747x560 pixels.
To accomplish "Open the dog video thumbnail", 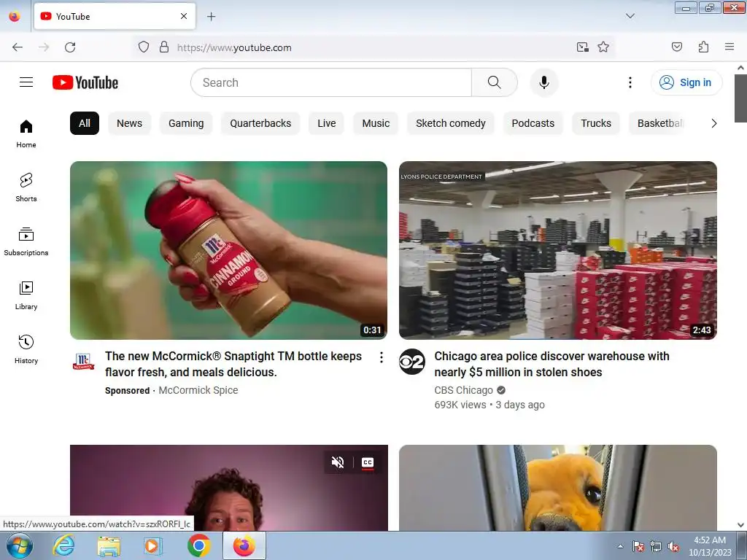I will 558,488.
